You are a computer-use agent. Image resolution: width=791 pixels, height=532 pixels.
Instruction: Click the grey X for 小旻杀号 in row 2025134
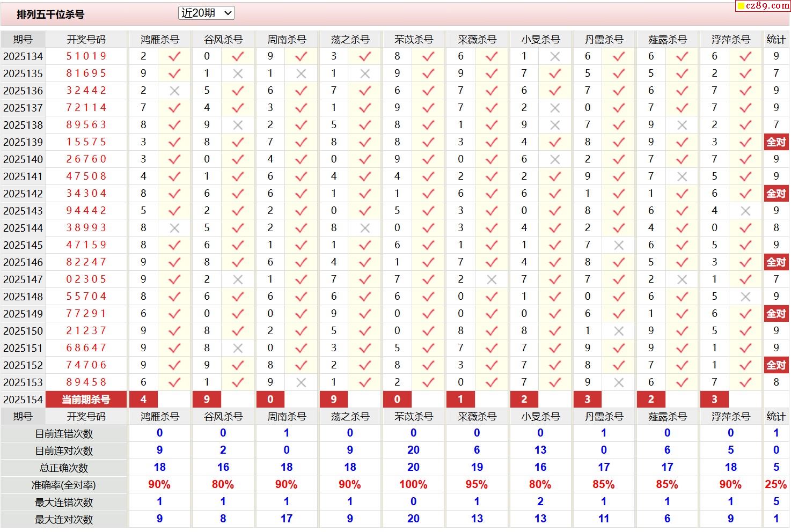pyautogui.click(x=555, y=56)
